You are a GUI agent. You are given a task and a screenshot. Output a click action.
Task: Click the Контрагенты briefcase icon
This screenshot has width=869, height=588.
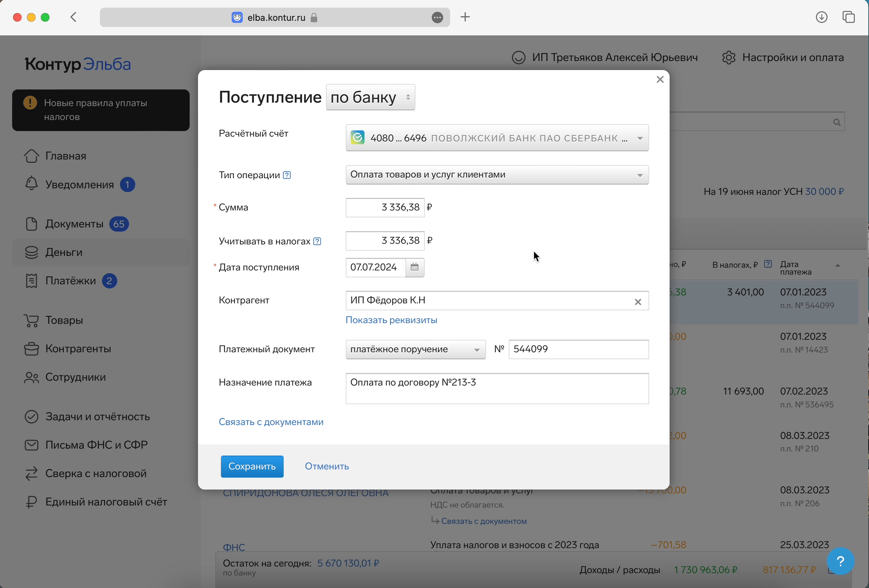pyautogui.click(x=32, y=349)
